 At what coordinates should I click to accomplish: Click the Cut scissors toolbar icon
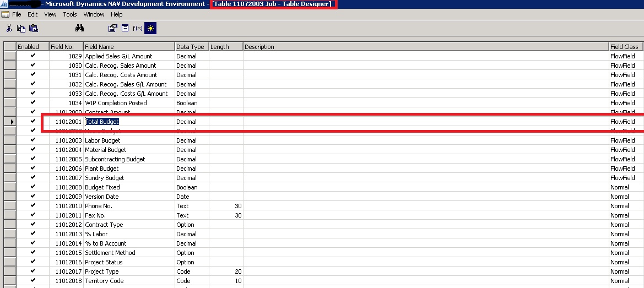click(9, 28)
